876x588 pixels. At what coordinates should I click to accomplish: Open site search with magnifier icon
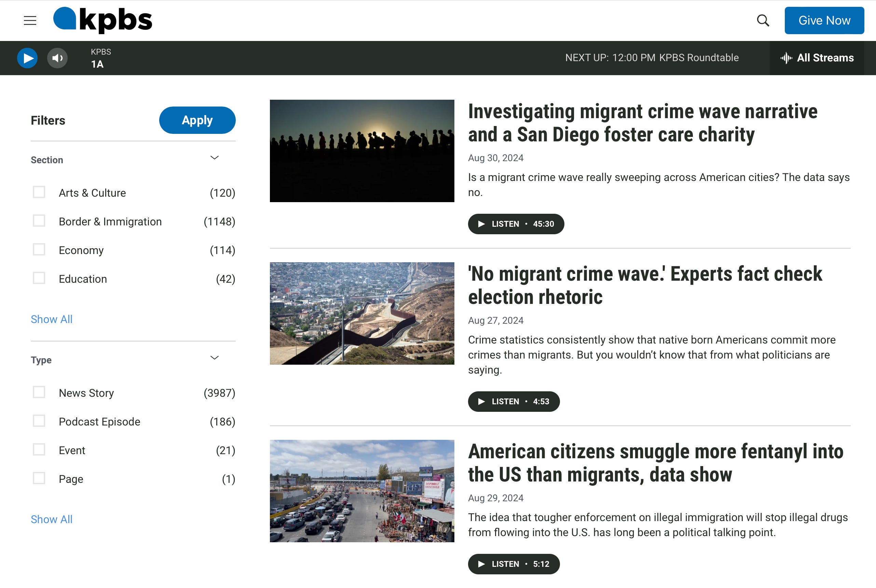pyautogui.click(x=763, y=20)
